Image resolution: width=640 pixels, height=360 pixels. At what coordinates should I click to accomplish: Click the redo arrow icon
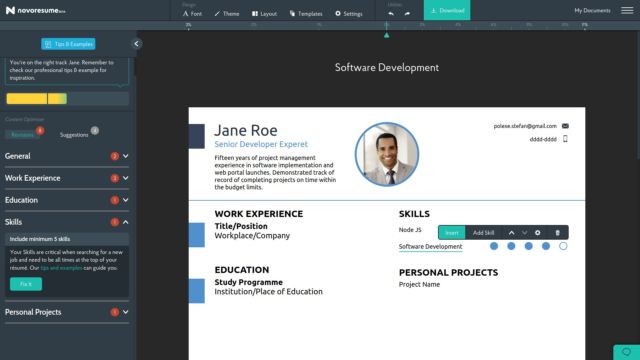407,13
